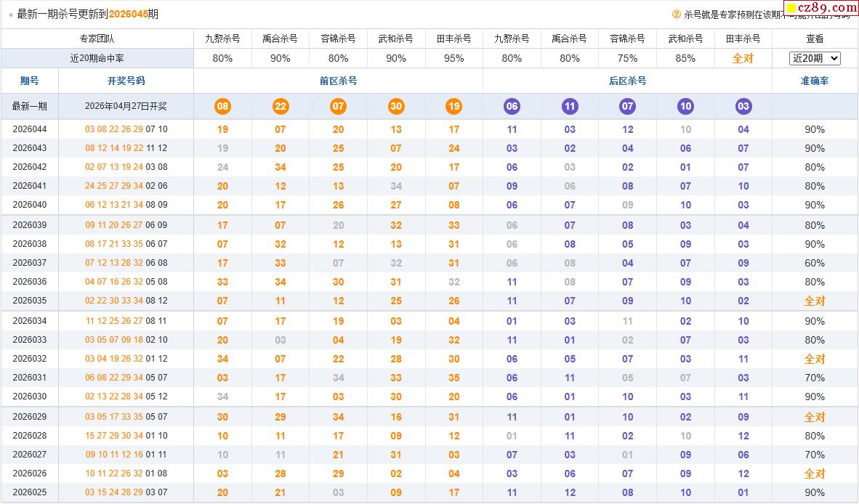Open the 近20期 period dropdown

[815, 58]
